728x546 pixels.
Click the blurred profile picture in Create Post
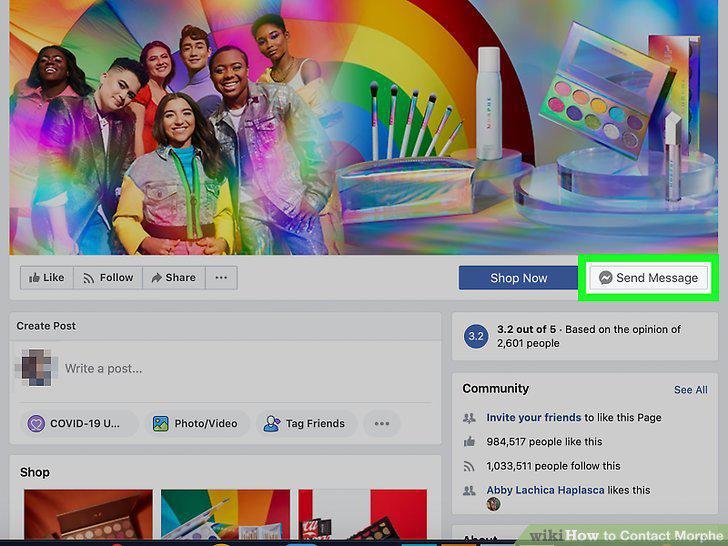tap(37, 368)
